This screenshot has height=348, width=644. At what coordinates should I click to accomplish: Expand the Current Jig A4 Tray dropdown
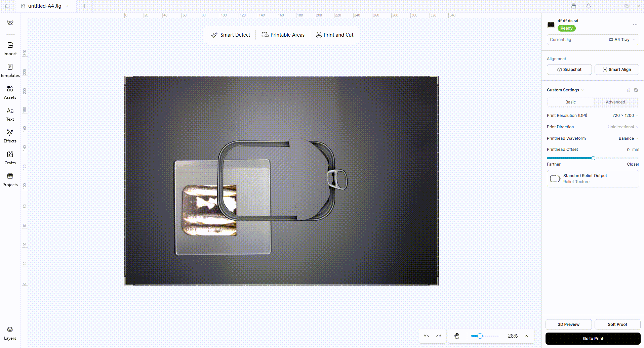[x=593, y=40]
